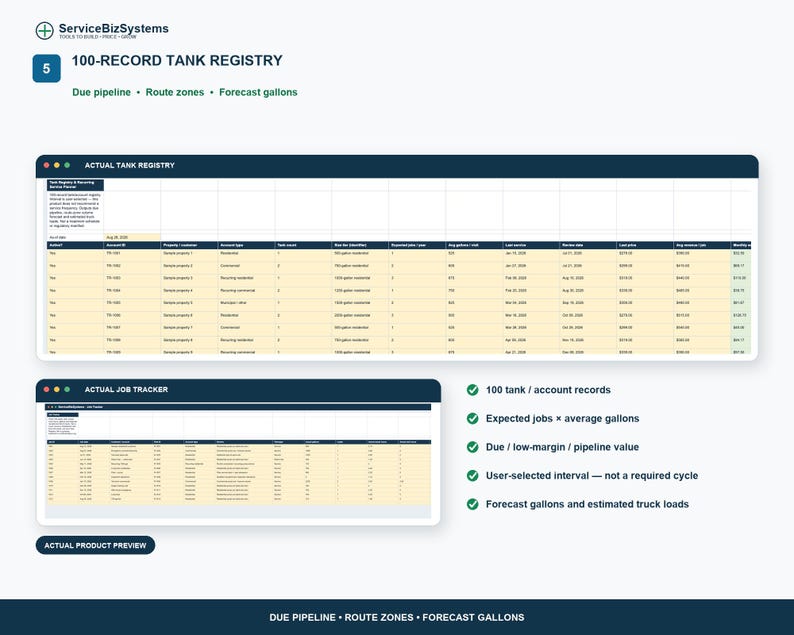Viewport: 794px width, 635px height.
Task: Click the blue step number 5 badge
Action: (x=47, y=68)
